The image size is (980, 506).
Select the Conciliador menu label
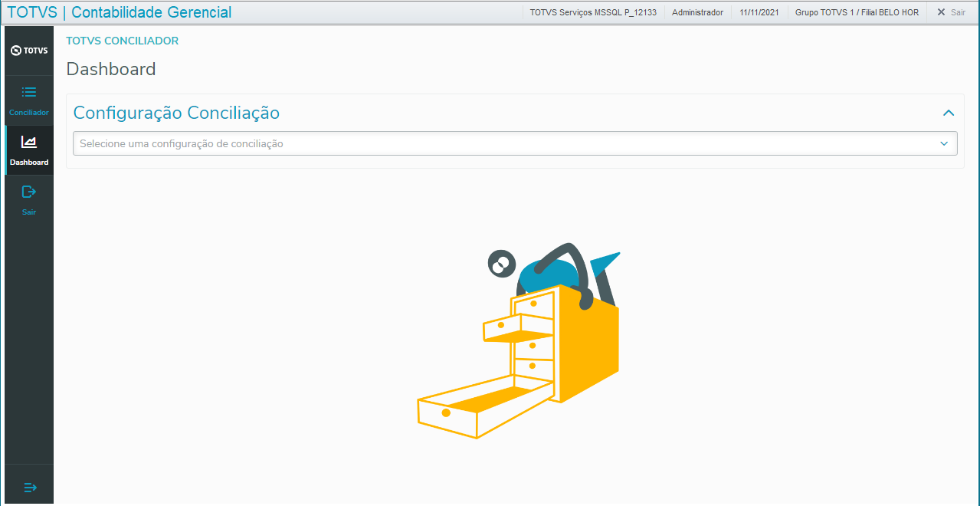[29, 113]
